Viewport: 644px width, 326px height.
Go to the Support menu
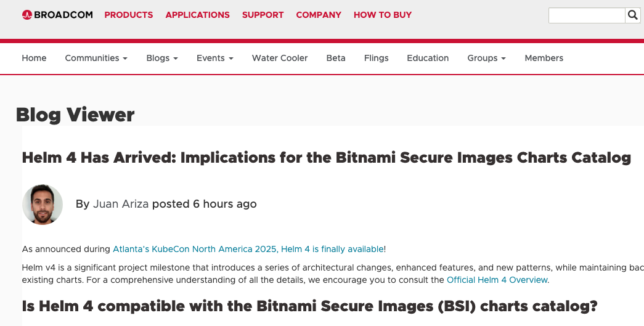(x=263, y=15)
